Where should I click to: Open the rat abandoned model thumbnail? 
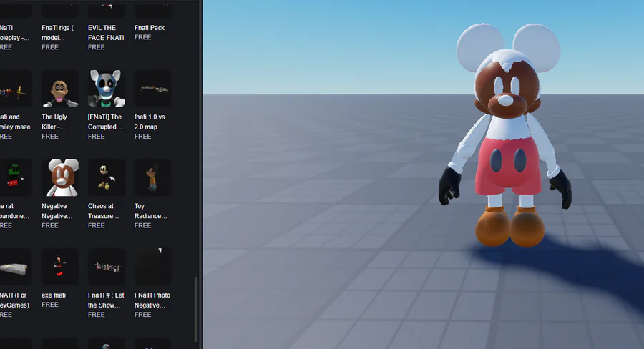click(15, 178)
